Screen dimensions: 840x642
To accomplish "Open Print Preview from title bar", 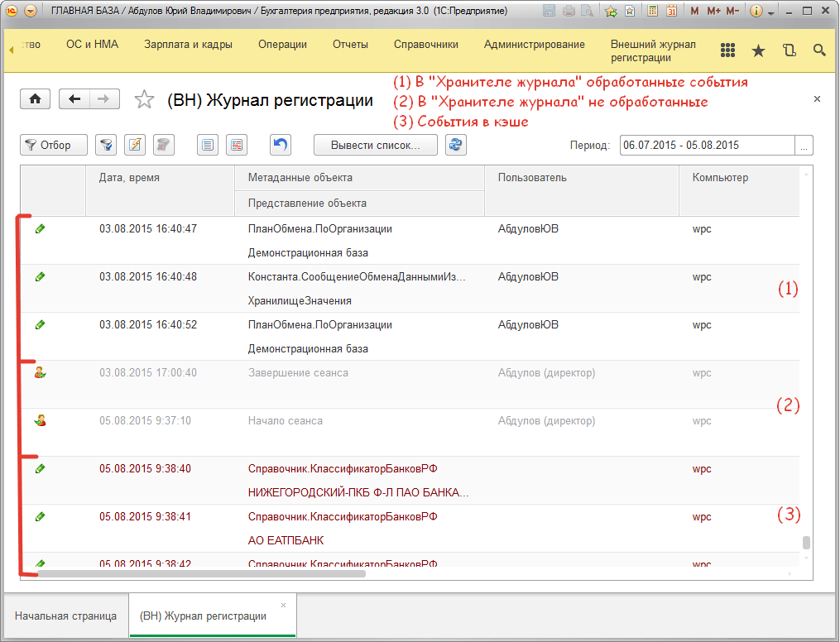I will [587, 11].
